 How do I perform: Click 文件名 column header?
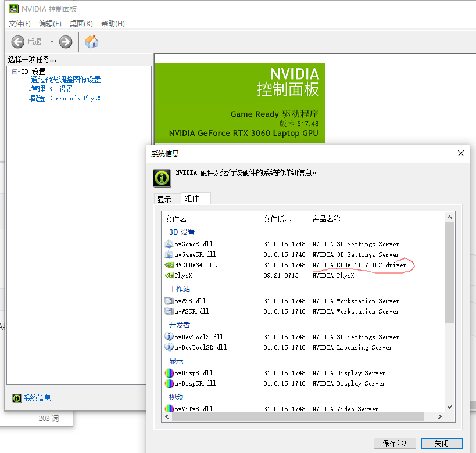click(x=210, y=219)
